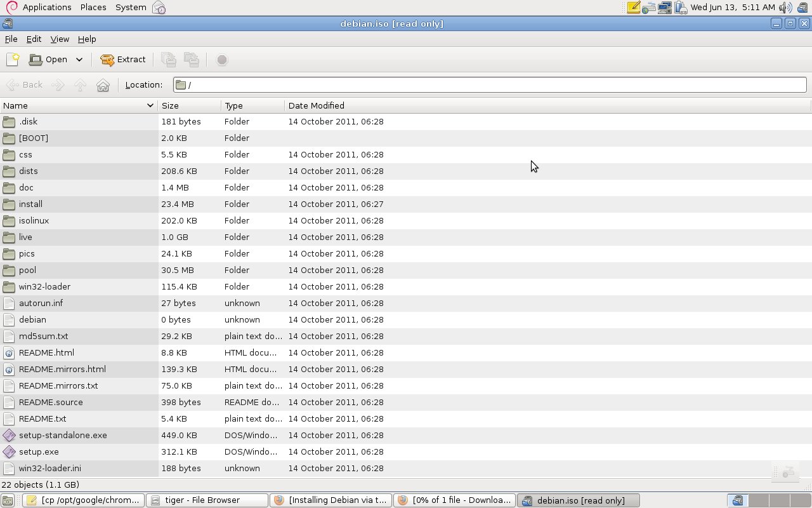Go to archive root with Home icon
This screenshot has width=812, height=508.
103,85
